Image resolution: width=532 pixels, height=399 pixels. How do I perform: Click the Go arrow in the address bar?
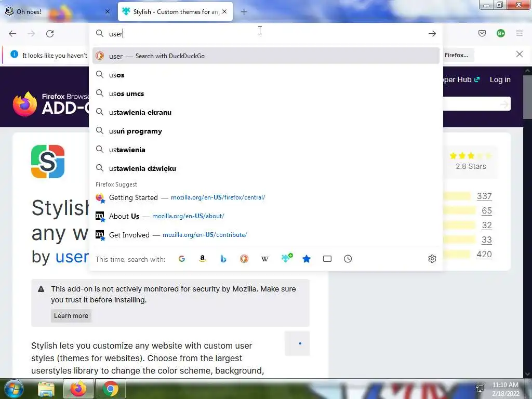(432, 34)
